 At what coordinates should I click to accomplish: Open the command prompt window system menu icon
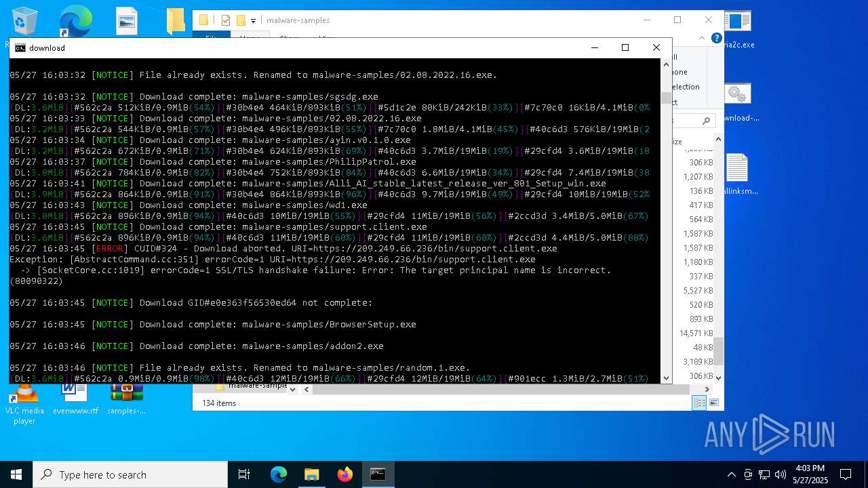tap(20, 48)
